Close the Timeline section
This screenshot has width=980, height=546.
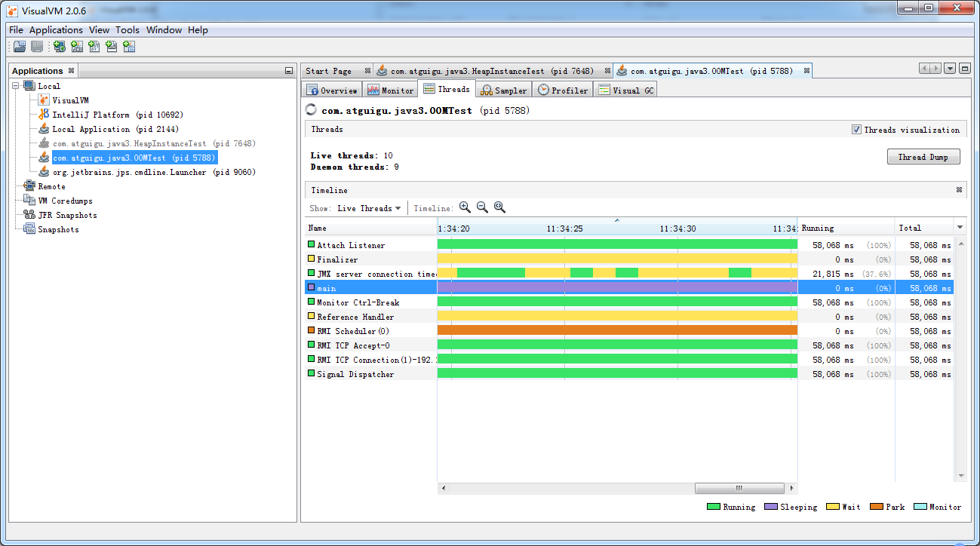click(960, 190)
